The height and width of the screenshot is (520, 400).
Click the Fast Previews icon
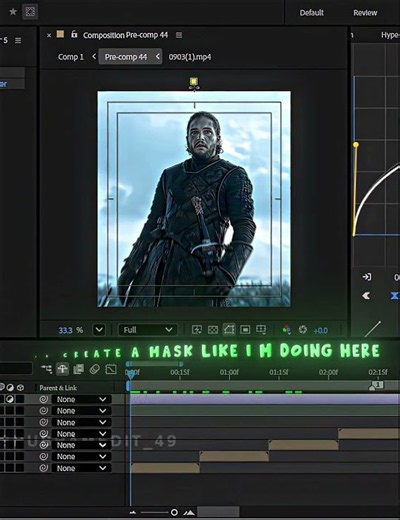pos(197,330)
